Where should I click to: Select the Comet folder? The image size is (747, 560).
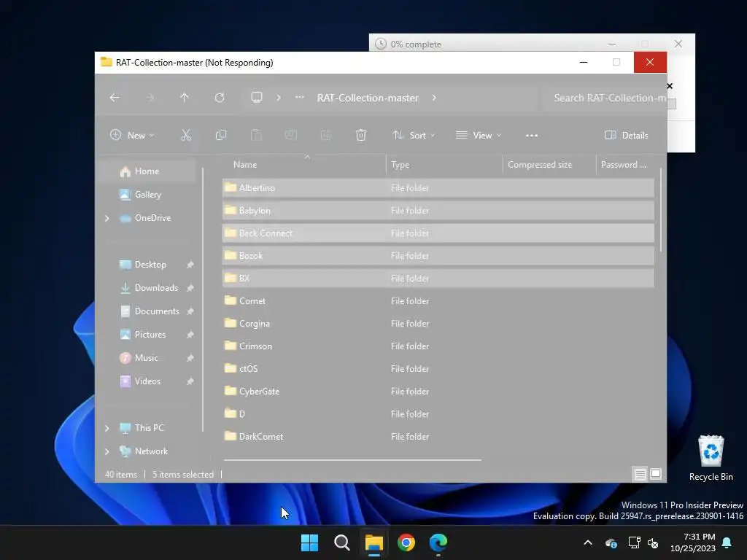pyautogui.click(x=438, y=301)
